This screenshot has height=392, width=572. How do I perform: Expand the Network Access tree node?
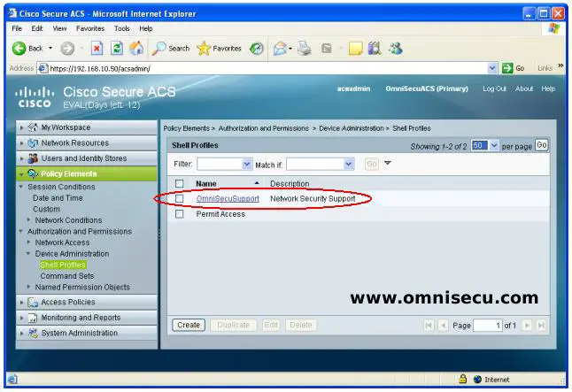(x=28, y=242)
